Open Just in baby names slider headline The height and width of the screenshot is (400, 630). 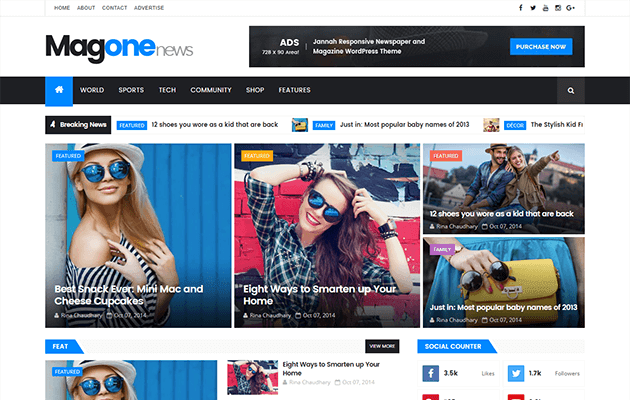(503, 308)
